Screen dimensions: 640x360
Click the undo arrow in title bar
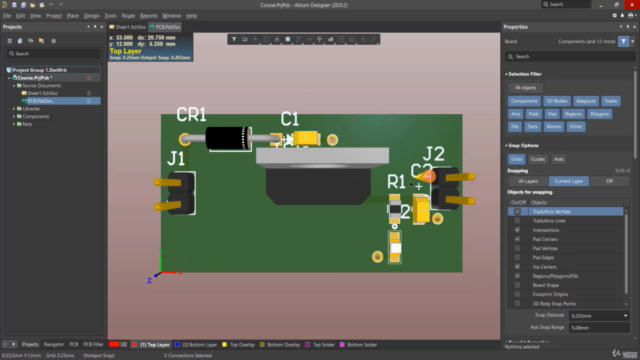(x=51, y=5)
